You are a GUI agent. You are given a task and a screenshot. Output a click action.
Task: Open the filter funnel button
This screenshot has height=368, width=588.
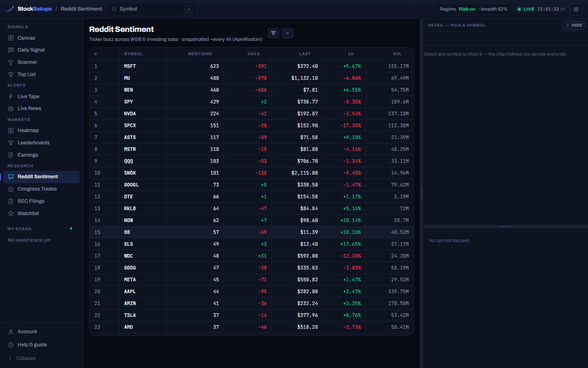[x=273, y=33]
